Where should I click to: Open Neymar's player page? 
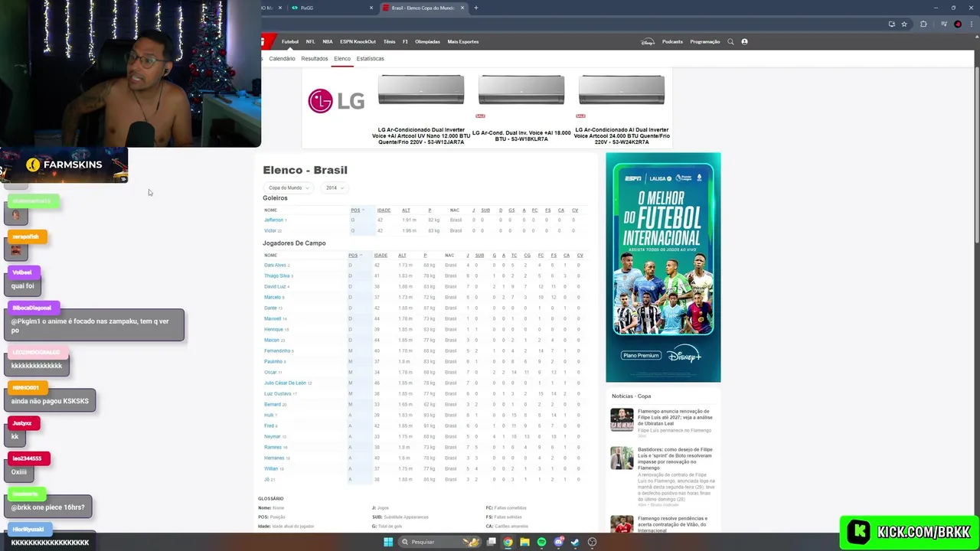(x=272, y=436)
